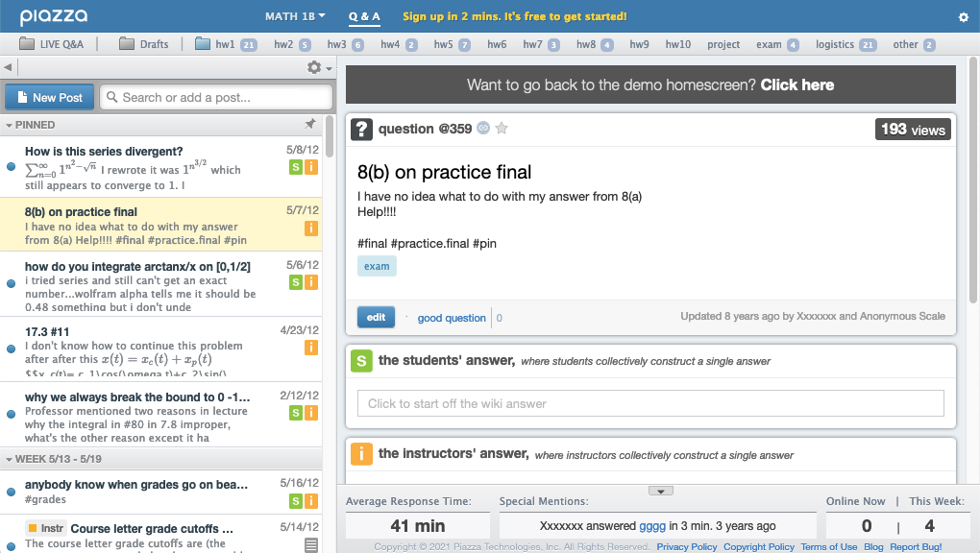Expand the bottom statistics bar toggle

pyautogui.click(x=660, y=491)
